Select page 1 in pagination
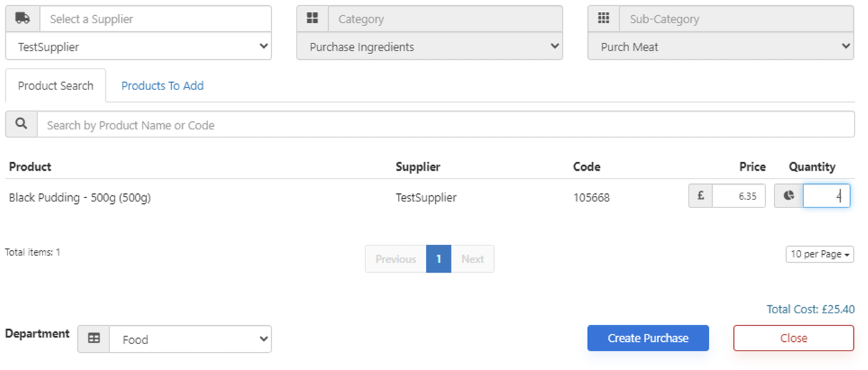The height and width of the screenshot is (370, 868). (439, 259)
